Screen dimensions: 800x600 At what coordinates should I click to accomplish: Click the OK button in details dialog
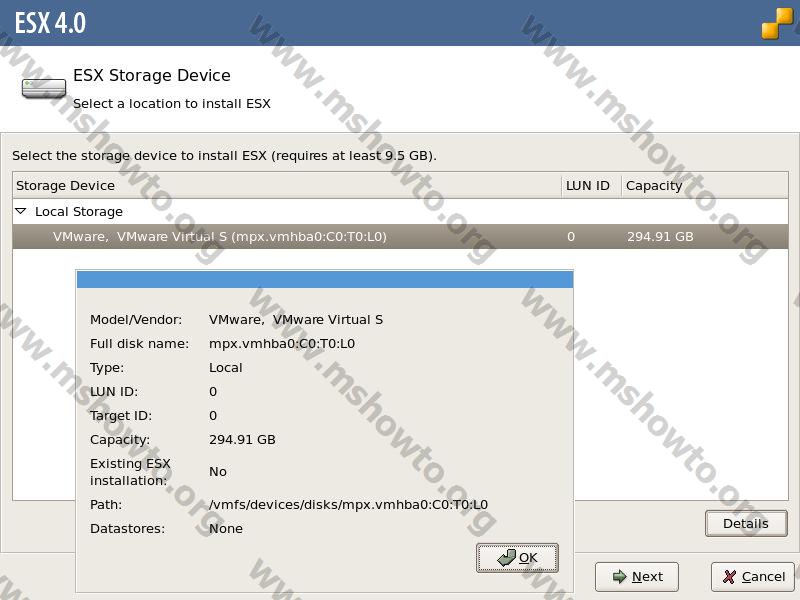tap(517, 558)
